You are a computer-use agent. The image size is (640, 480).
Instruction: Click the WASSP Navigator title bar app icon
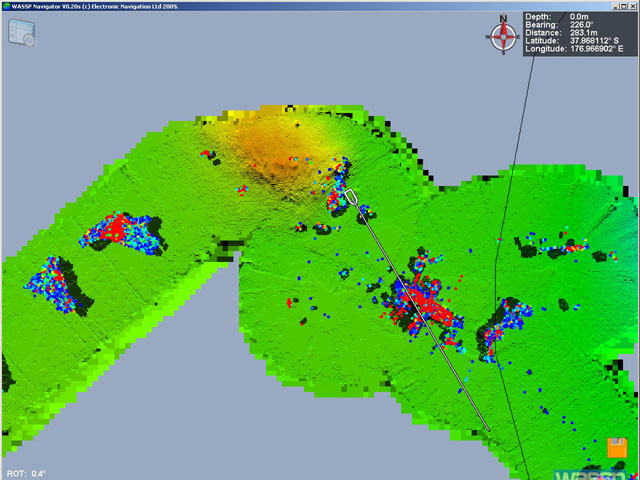(6, 5)
